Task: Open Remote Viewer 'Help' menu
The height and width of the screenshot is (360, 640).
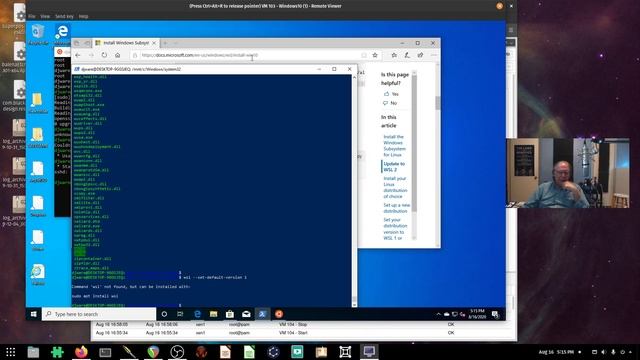Action: [83, 16]
